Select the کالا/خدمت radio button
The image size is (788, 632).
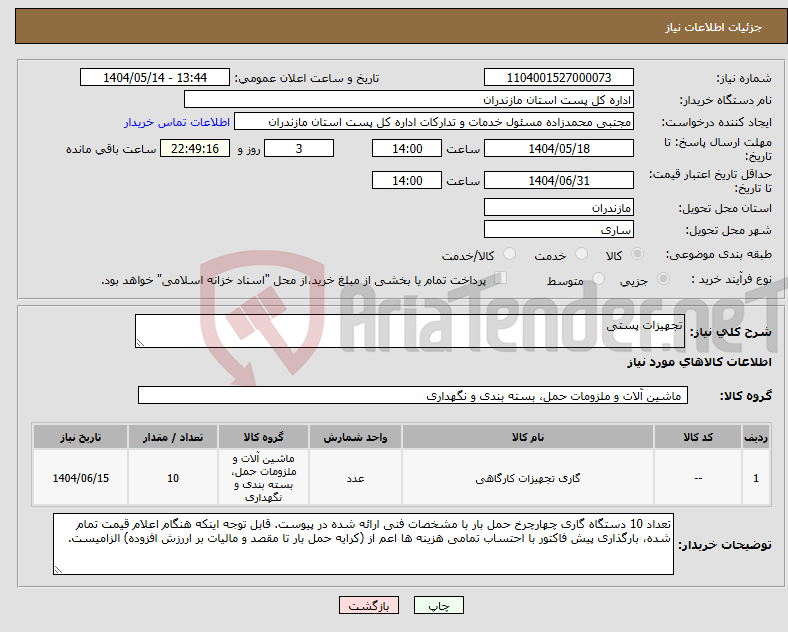[x=509, y=254]
